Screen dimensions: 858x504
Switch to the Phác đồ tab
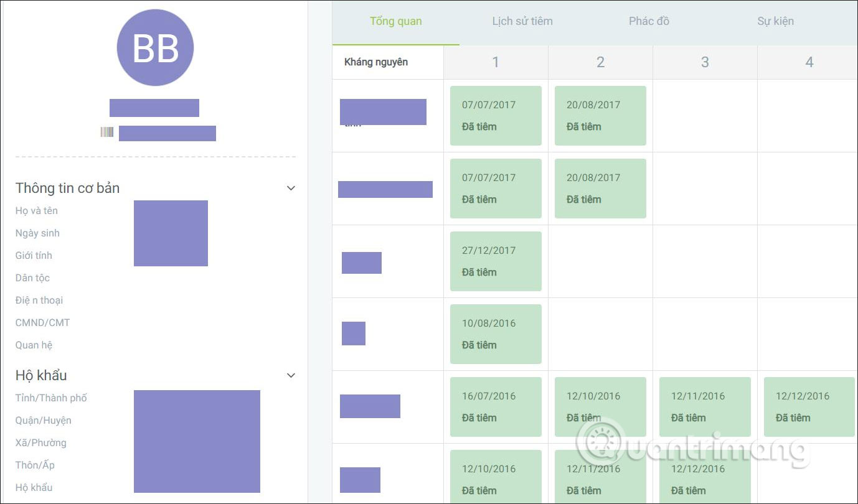pyautogui.click(x=649, y=21)
